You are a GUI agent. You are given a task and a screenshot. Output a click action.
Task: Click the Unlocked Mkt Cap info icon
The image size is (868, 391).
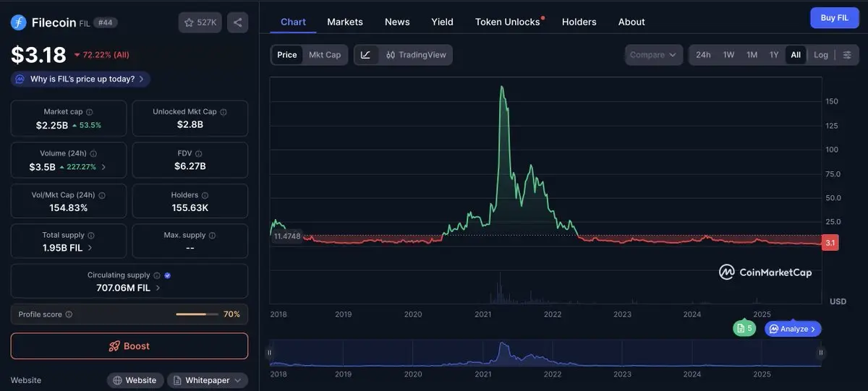(x=224, y=112)
